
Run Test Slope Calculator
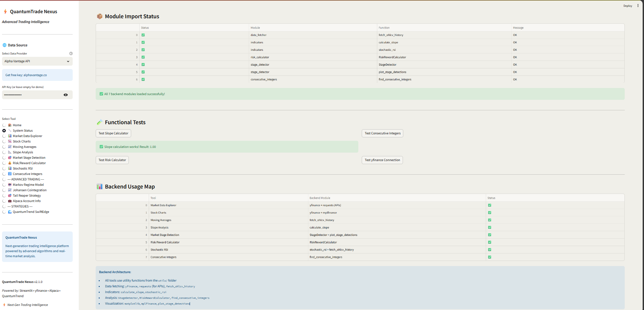point(113,133)
